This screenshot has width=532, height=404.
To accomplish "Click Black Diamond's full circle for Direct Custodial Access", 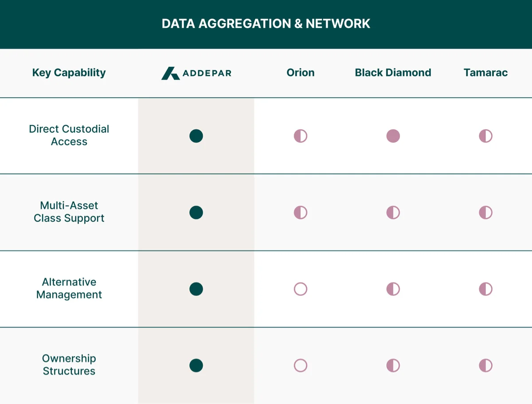I will tap(393, 136).
